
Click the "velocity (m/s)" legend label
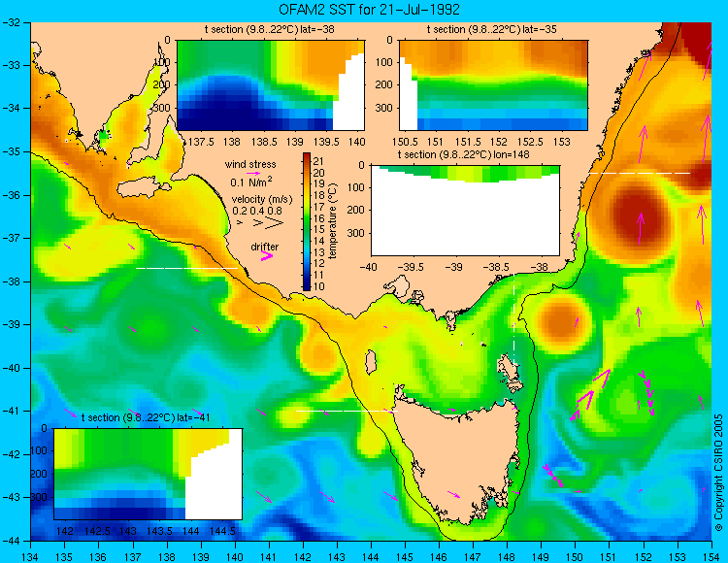262,200
